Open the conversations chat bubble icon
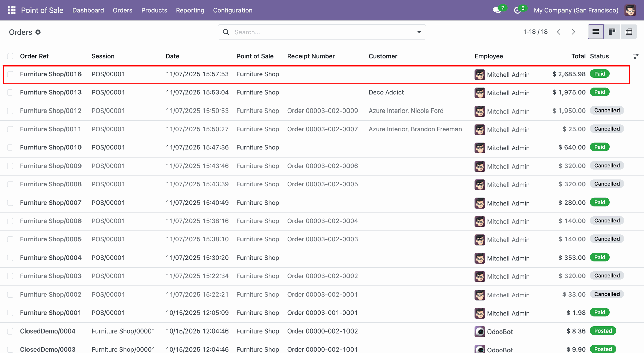 [x=496, y=10]
